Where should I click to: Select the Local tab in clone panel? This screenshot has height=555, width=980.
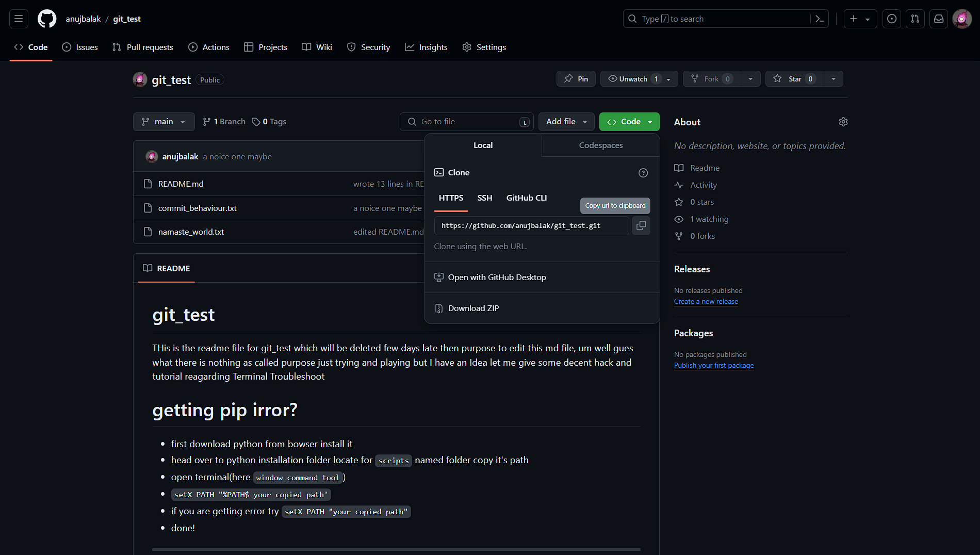click(x=483, y=145)
